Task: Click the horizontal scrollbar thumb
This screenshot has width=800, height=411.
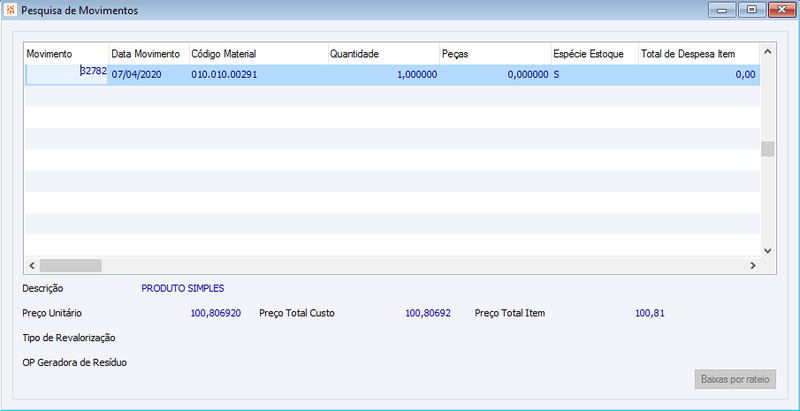Action: pyautogui.click(x=70, y=265)
